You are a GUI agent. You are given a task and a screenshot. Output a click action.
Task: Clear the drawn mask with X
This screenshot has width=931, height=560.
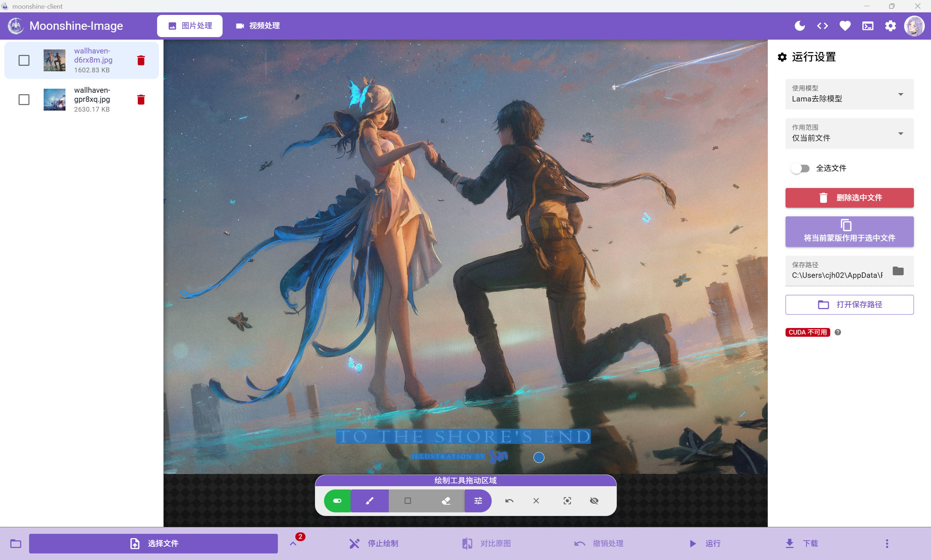536,501
